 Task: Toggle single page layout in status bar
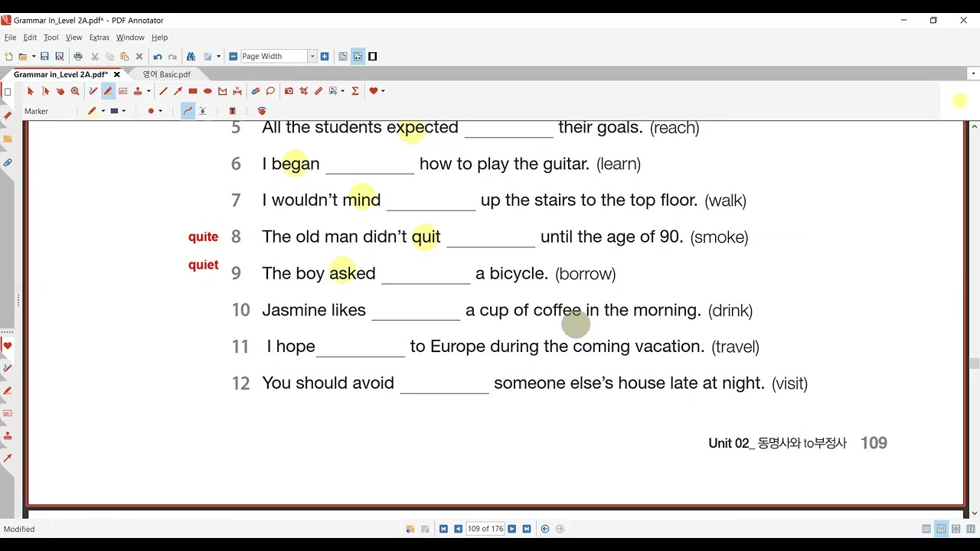[926, 529]
